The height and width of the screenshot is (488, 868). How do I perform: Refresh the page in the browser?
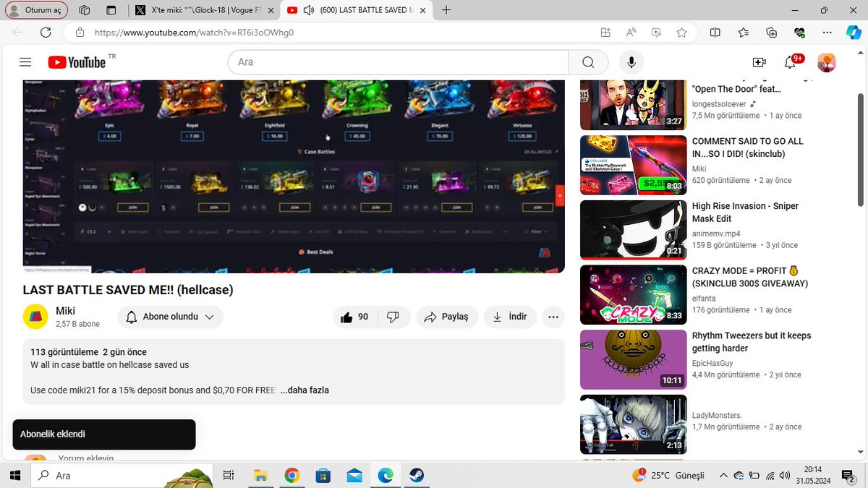pos(46,33)
